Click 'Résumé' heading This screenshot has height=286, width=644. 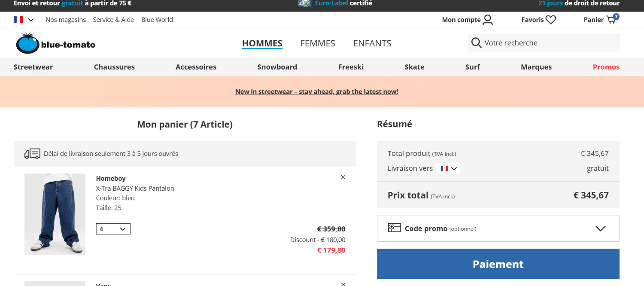point(395,124)
